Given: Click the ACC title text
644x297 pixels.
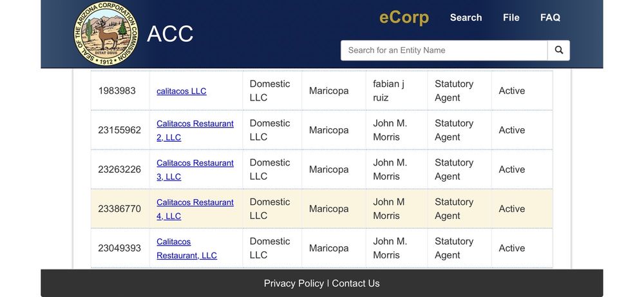Looking at the screenshot, I should pos(170,34).
